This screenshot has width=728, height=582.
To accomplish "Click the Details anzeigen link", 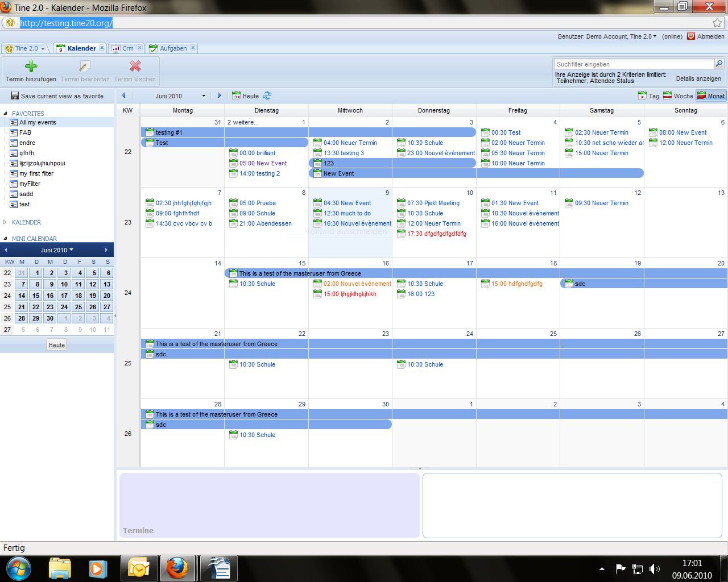I will (698, 78).
